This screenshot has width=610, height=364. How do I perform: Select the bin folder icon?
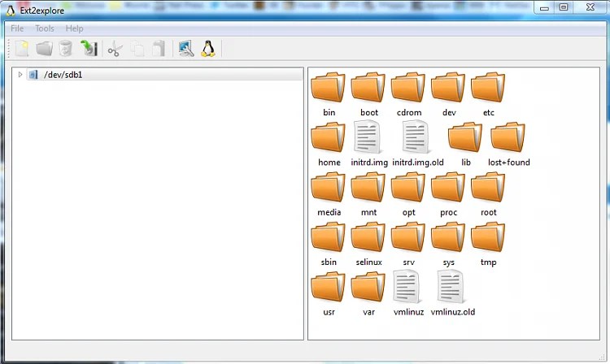tap(328, 88)
